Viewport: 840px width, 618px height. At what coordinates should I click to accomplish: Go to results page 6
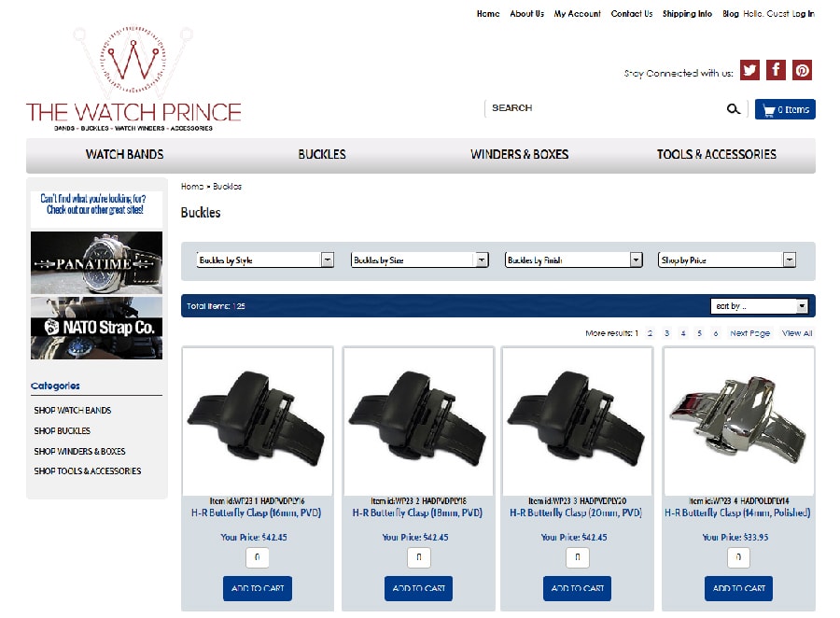[x=716, y=333]
